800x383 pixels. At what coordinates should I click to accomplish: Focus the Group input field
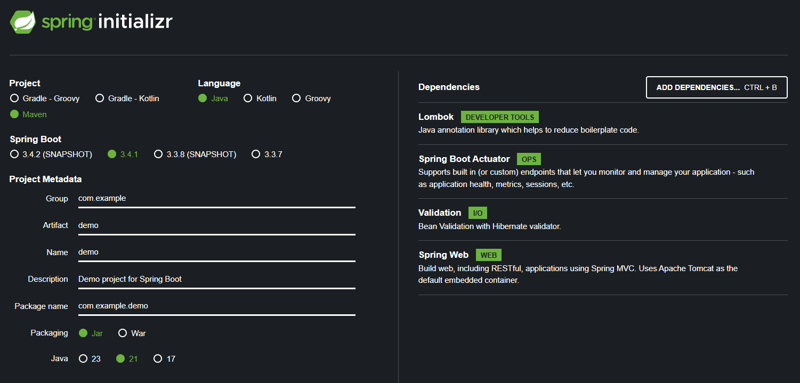[216, 198]
